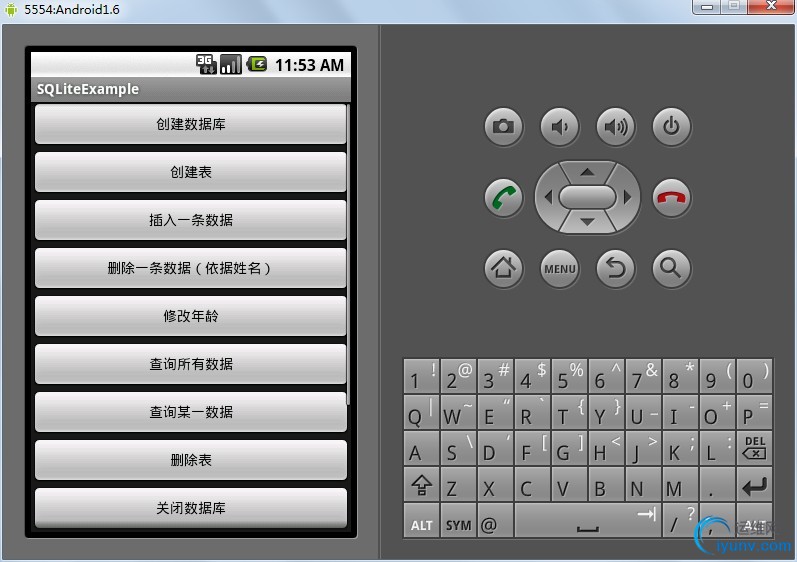Screen dimensions: 797x562
Task: Click the 6 ^ number key
Action: [x=606, y=376]
